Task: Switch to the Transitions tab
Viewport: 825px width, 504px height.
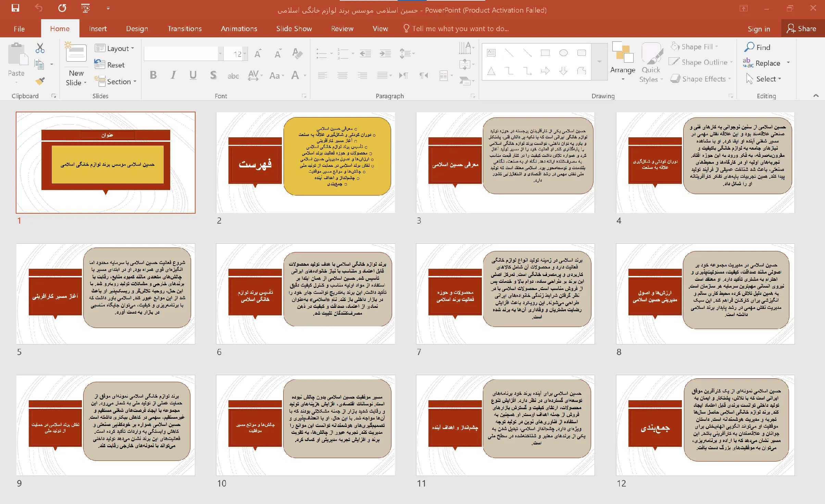Action: pyautogui.click(x=185, y=29)
